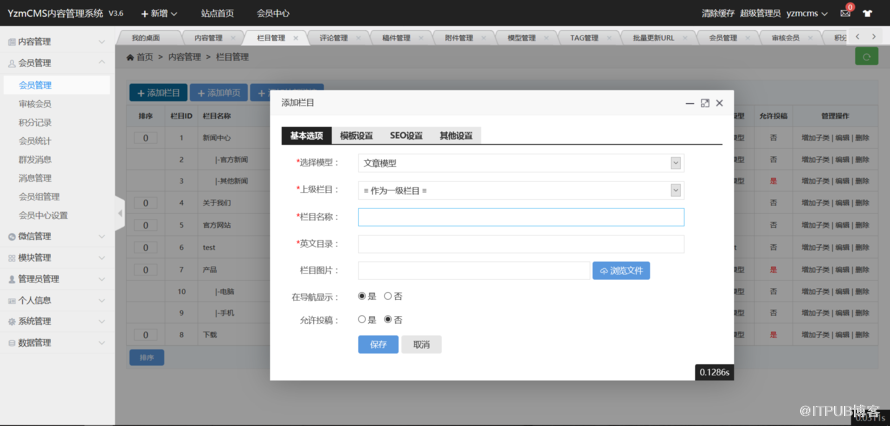Click the t-shirt theme icon
Screen dimensions: 890x426
867,13
